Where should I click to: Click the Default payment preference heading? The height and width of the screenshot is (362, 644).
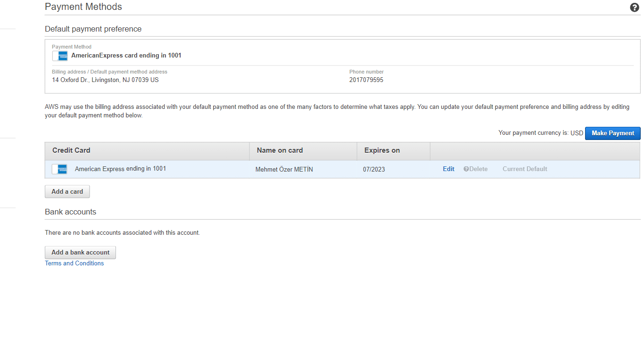93,29
